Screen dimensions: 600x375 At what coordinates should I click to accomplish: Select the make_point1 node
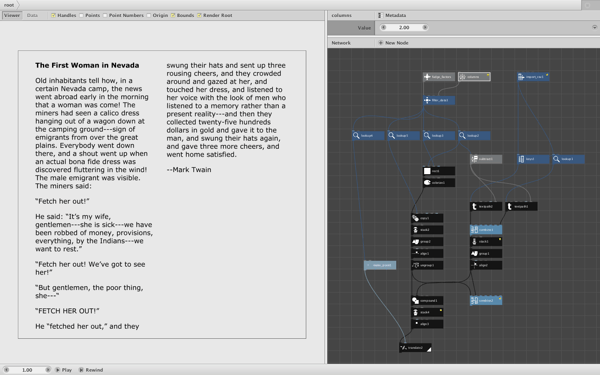point(380,265)
